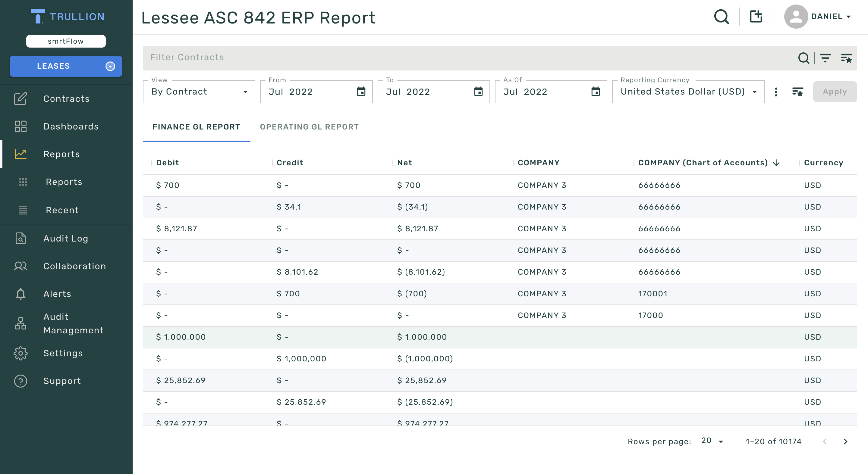Click the LEASES module button
Viewport: 868px width, 474px height.
tap(54, 66)
